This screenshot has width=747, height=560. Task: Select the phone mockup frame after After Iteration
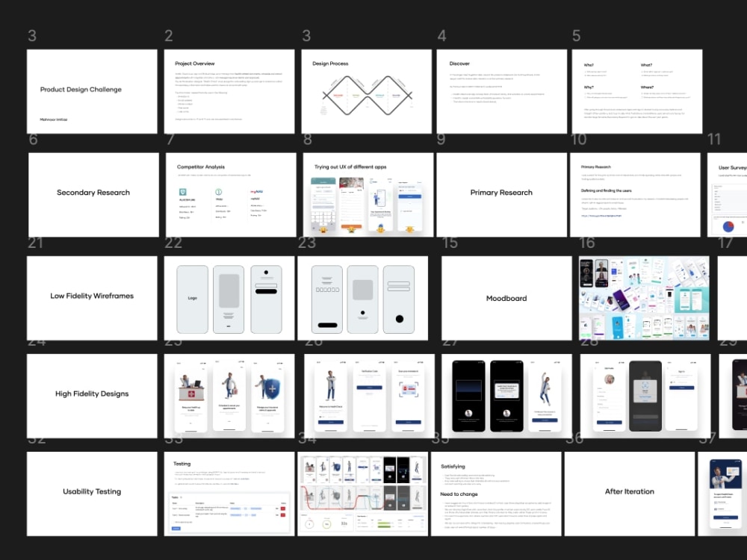(x=722, y=494)
